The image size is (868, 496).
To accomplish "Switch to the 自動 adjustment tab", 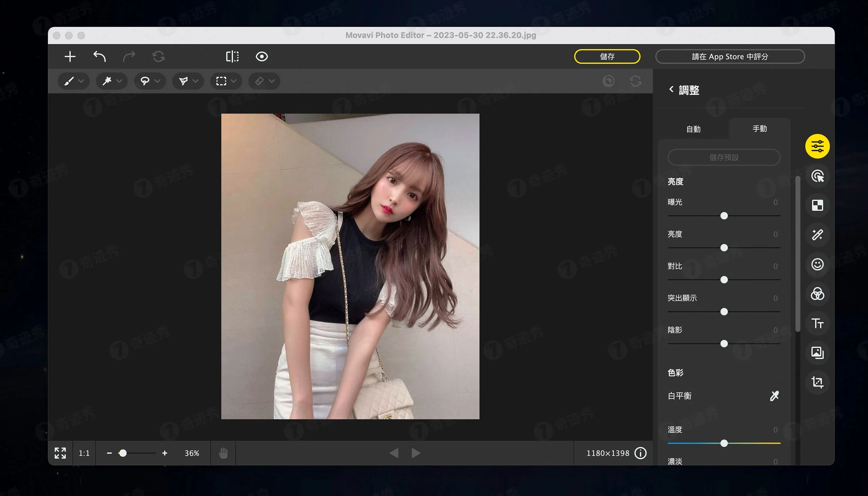I will [x=694, y=129].
